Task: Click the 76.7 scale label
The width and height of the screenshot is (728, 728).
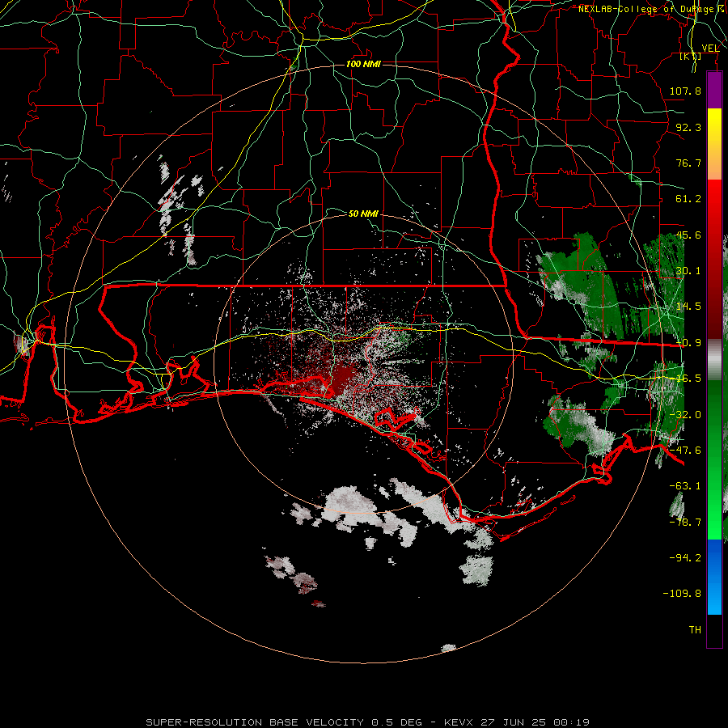Action: (688, 163)
